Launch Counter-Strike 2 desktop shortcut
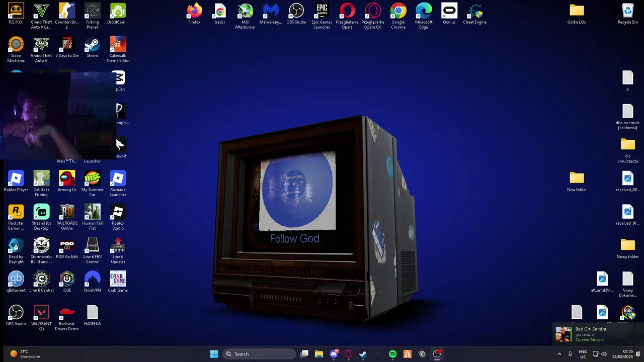Image resolution: width=644 pixels, height=362 pixels. tap(67, 16)
